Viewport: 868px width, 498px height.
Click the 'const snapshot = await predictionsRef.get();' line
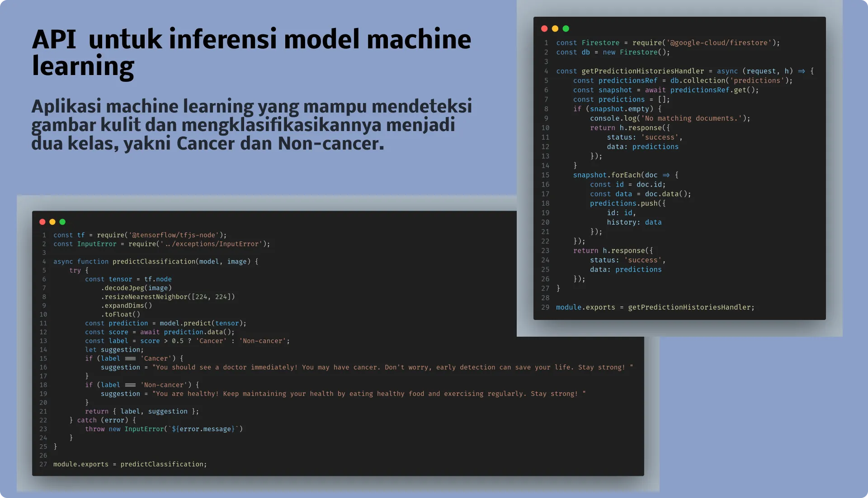666,90
